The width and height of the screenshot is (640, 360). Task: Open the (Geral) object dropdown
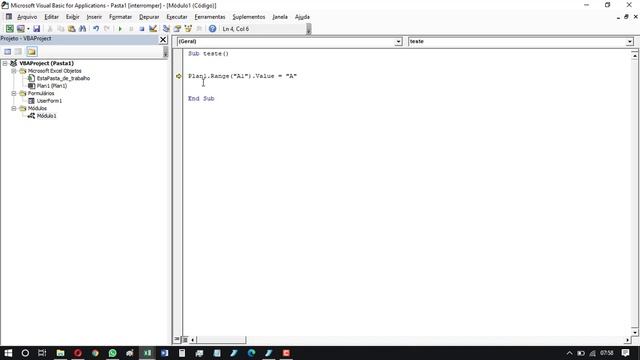(398, 42)
